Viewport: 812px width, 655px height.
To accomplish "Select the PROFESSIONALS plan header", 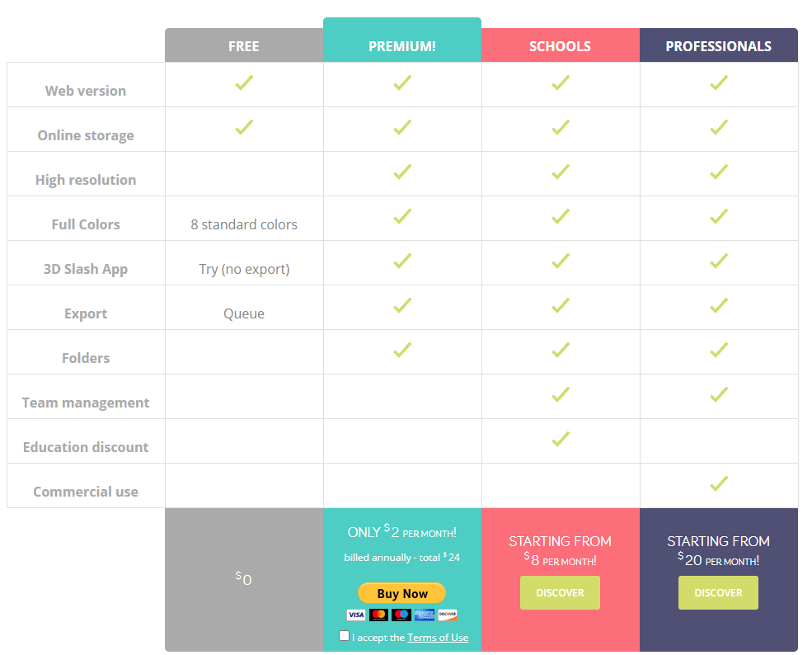I will pos(719,45).
